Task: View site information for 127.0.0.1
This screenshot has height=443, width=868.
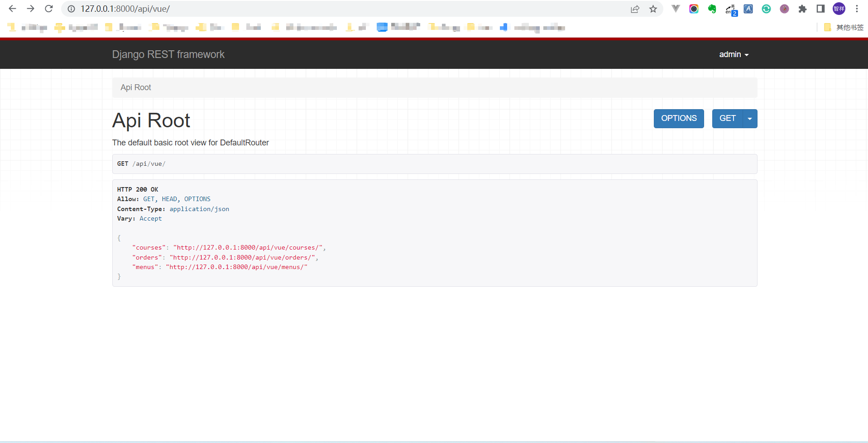Action: click(71, 9)
